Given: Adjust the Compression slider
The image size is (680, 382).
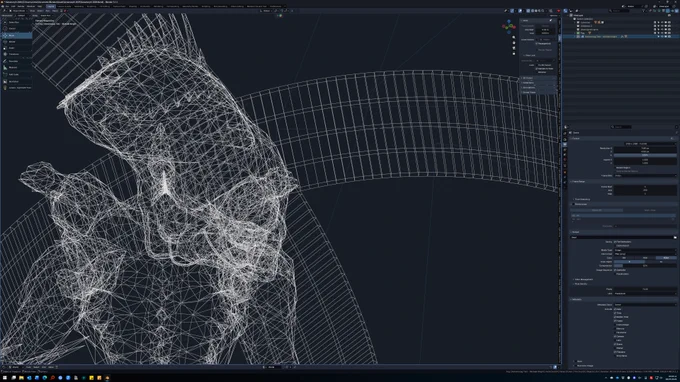Looking at the screenshot, I should click(645, 266).
